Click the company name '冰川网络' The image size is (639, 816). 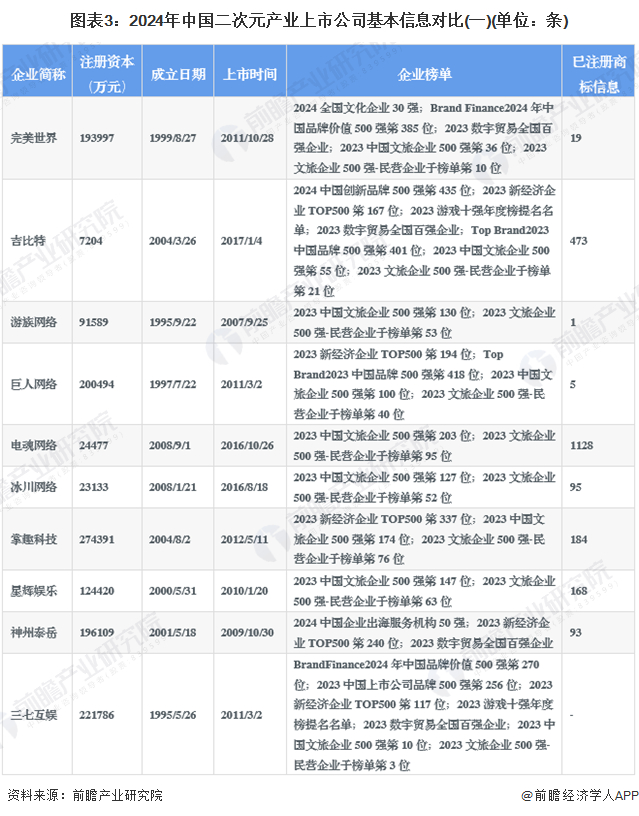click(34, 487)
